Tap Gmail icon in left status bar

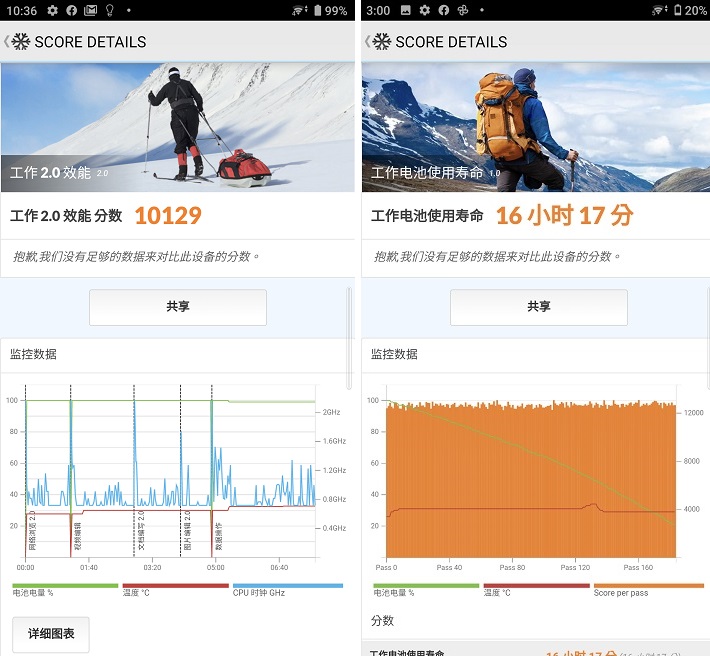coord(91,10)
